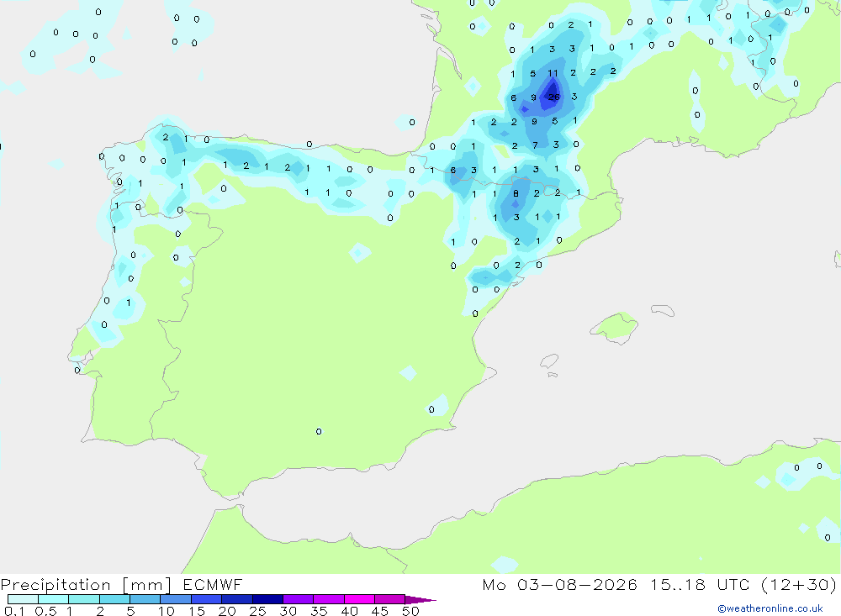Click the legend label '30'
Viewport: 841px width, 616px height.
pos(288,611)
